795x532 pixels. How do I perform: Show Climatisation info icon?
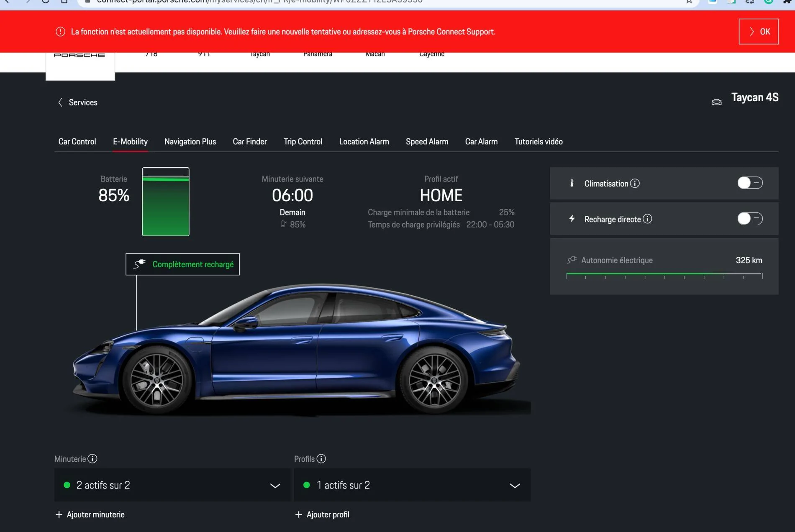635,184
